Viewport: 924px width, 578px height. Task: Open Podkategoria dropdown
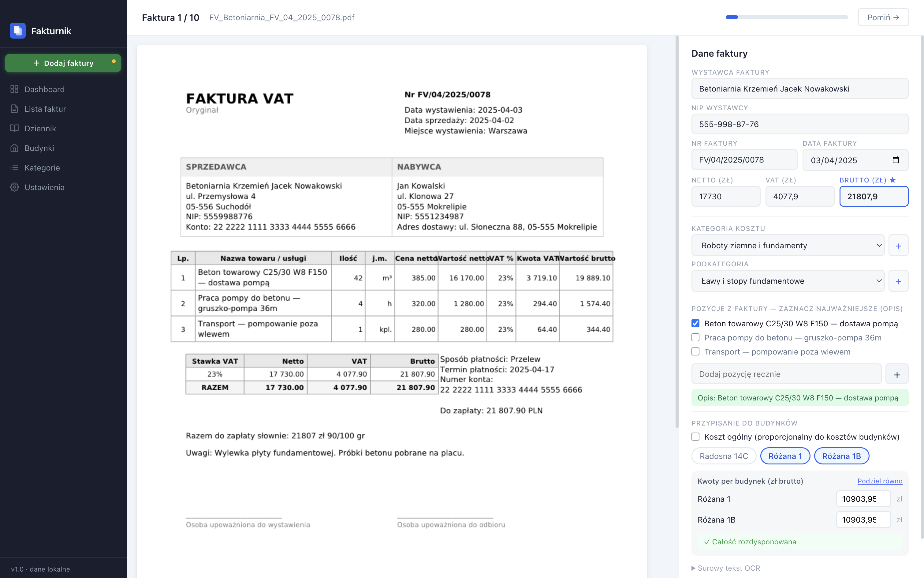(x=788, y=281)
